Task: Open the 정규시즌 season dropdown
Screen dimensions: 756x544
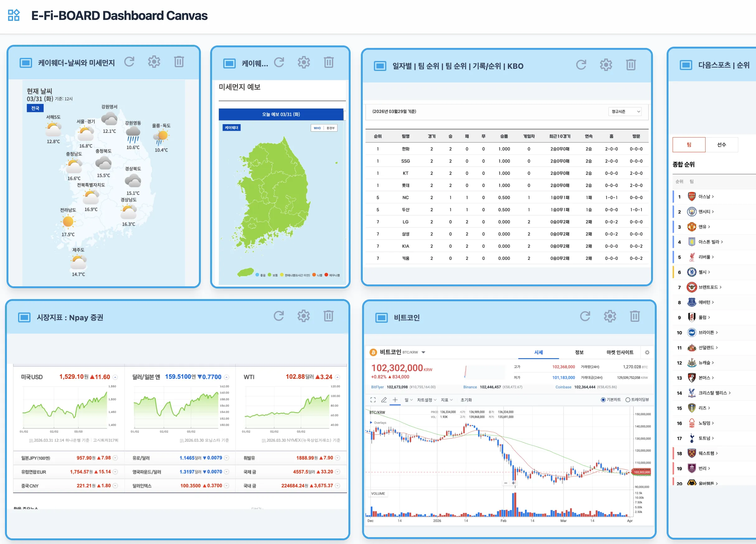Action: tap(626, 112)
